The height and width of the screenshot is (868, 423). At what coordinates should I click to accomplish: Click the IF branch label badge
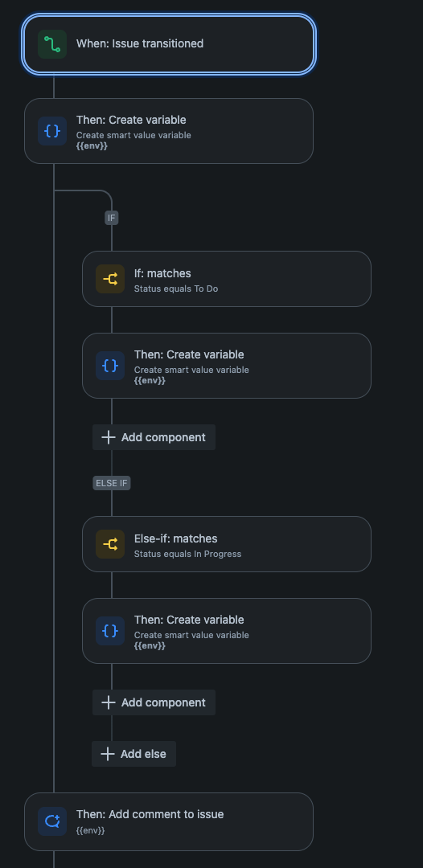click(x=112, y=218)
